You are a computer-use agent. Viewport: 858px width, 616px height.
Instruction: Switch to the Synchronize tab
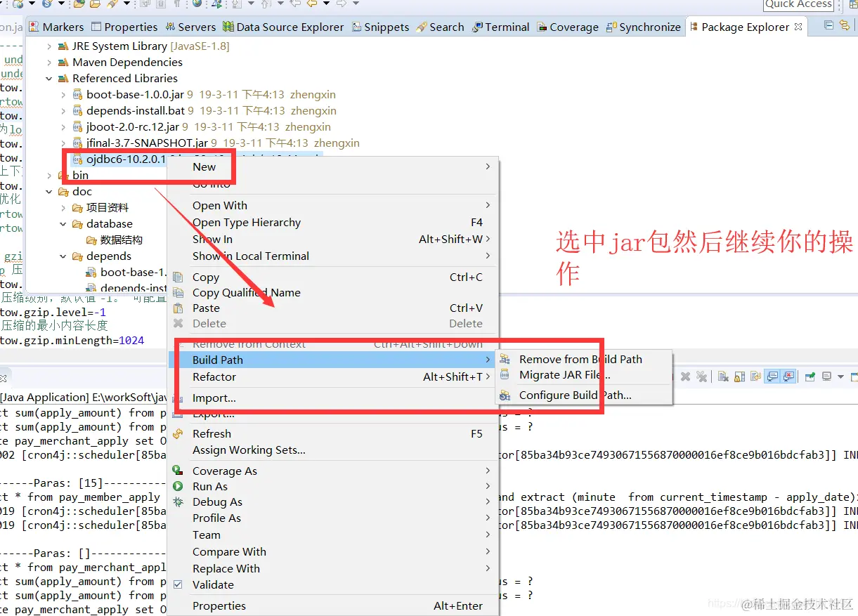(x=643, y=27)
